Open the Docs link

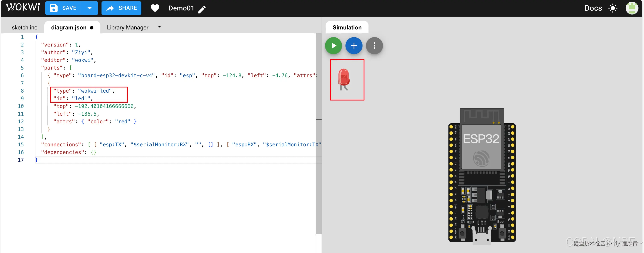point(593,8)
